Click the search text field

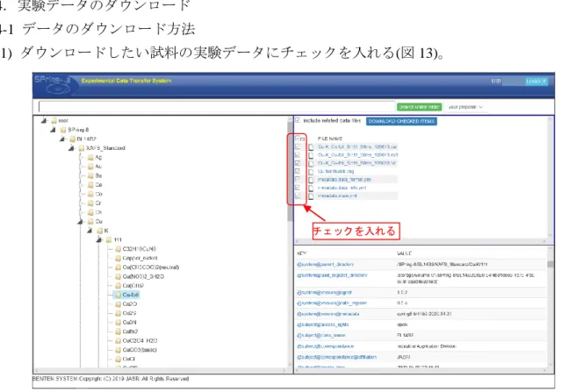[x=217, y=107]
